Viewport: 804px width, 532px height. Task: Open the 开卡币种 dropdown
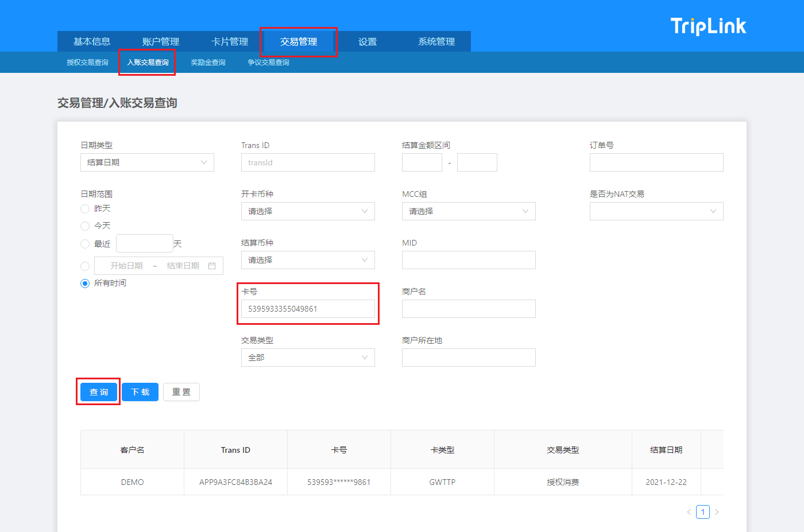[308, 211]
